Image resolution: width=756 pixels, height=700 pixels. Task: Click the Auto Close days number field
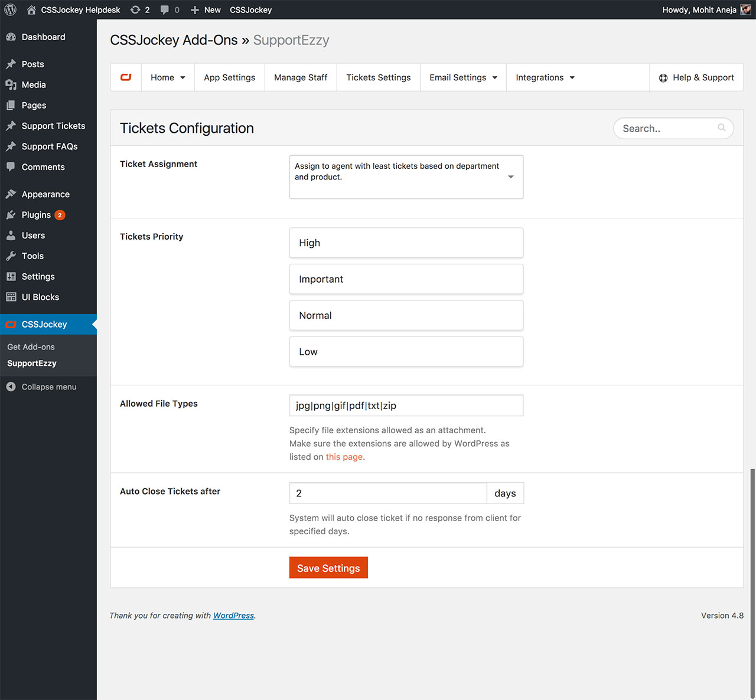388,493
